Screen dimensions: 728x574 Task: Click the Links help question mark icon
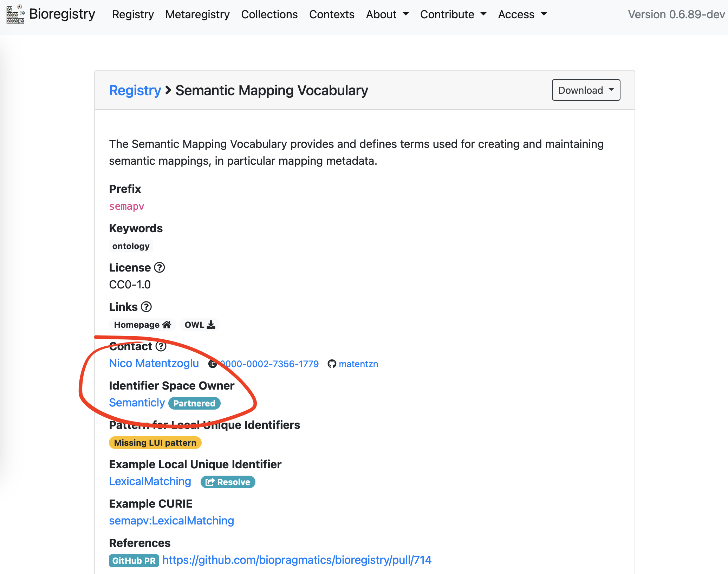pyautogui.click(x=146, y=307)
